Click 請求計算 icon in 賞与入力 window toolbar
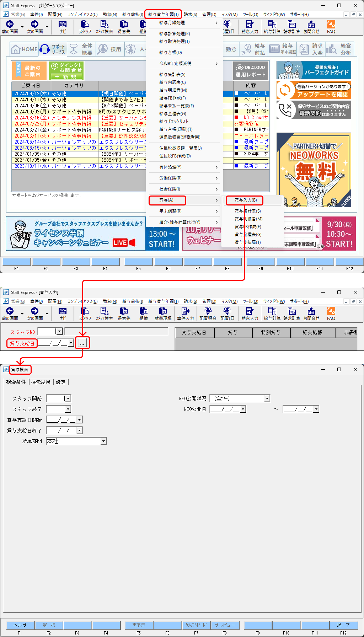 [x=292, y=314]
